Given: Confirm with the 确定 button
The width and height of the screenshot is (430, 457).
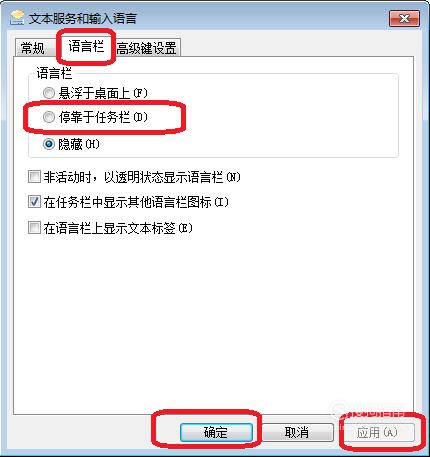Looking at the screenshot, I should 216,433.
